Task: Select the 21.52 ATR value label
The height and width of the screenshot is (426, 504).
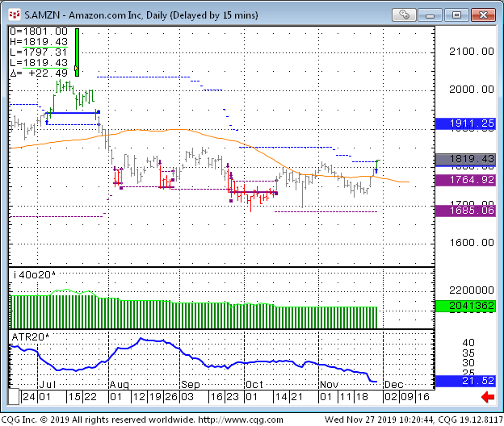Action: pos(465,381)
